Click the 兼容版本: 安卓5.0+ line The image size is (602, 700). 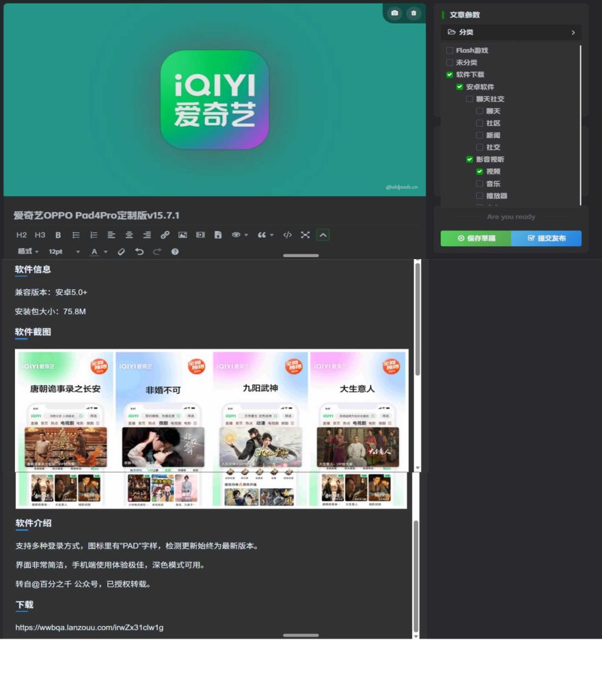(x=51, y=293)
